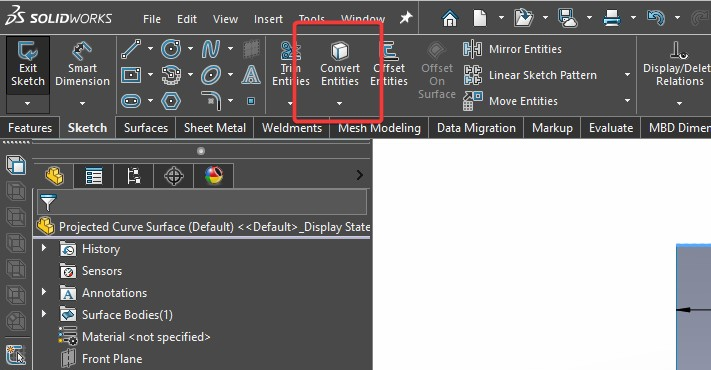Click the Undo icon
The height and width of the screenshot is (370, 711).
click(656, 18)
